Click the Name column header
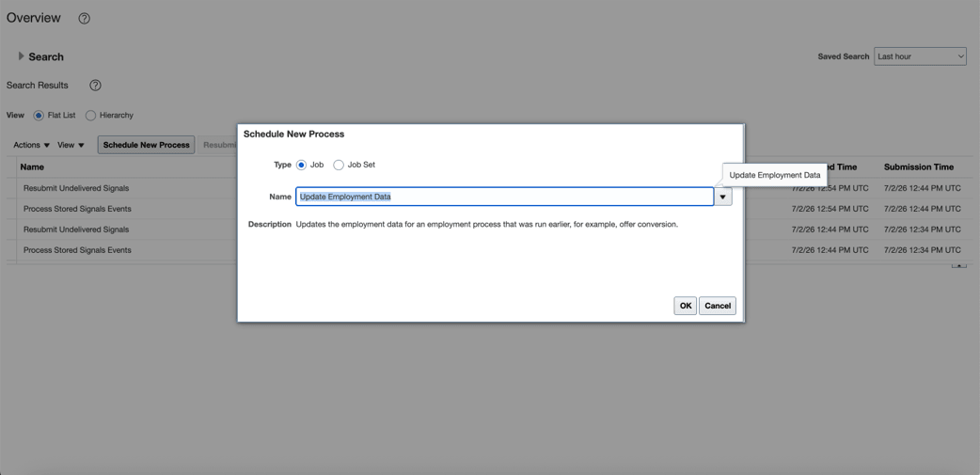This screenshot has height=475, width=980. [x=32, y=166]
